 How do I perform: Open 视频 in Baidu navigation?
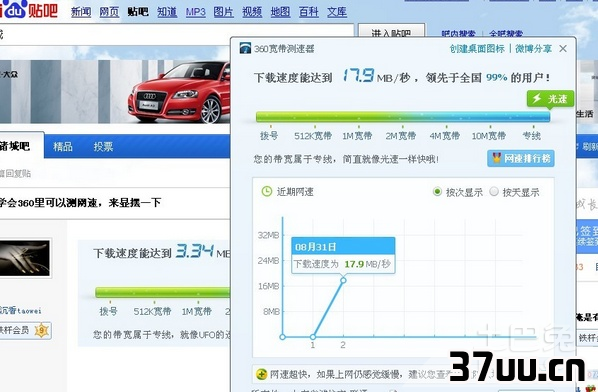[252, 12]
